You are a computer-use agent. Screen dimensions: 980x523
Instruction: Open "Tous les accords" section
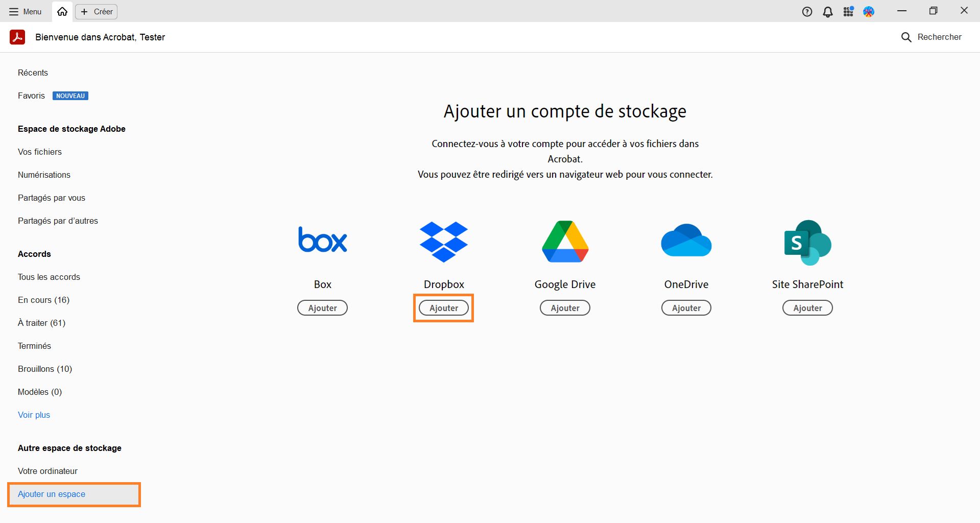[49, 277]
